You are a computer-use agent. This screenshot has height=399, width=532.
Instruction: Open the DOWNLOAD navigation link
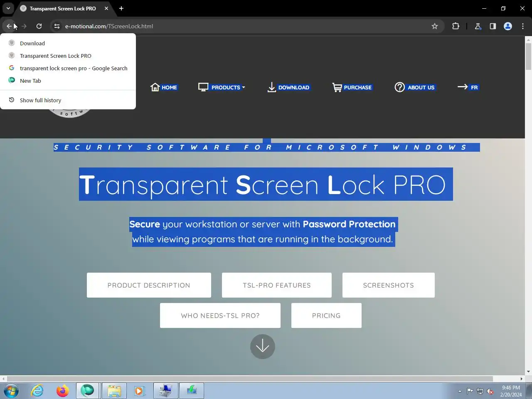(x=288, y=87)
